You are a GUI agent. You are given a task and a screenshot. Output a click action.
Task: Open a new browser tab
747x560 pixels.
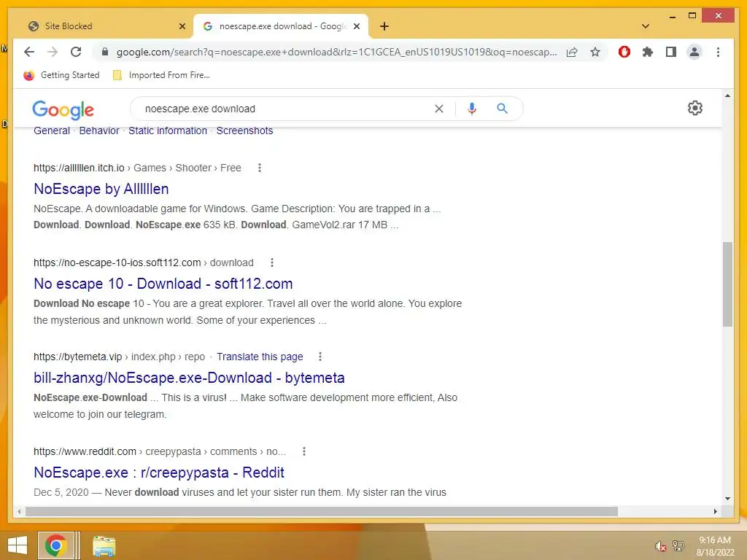pyautogui.click(x=384, y=26)
